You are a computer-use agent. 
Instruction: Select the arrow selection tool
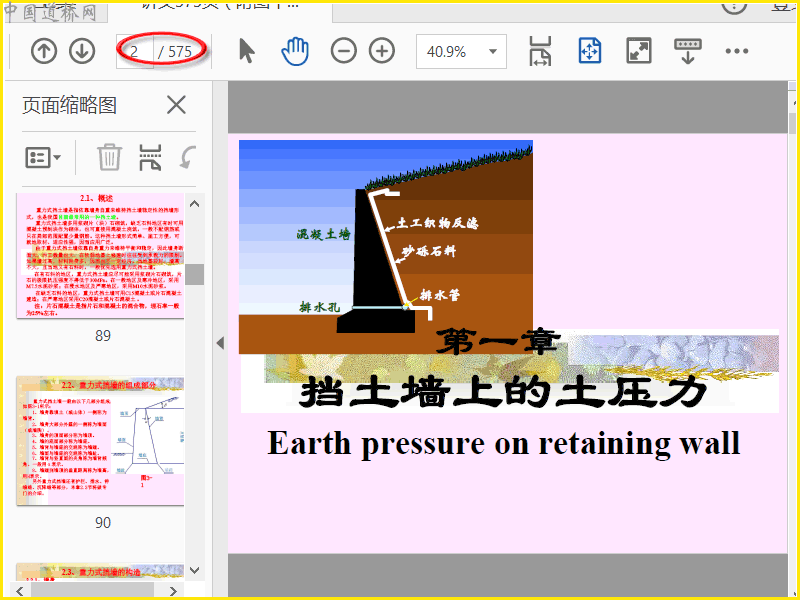247,51
